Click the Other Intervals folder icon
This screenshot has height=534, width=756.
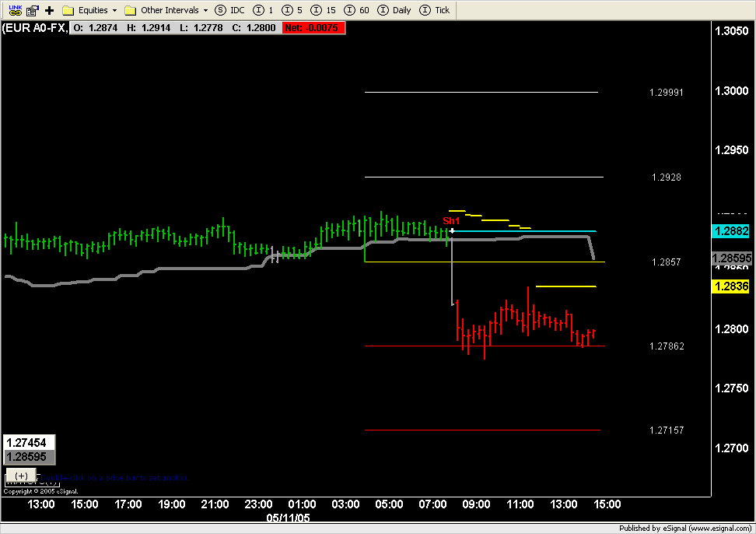[130, 10]
